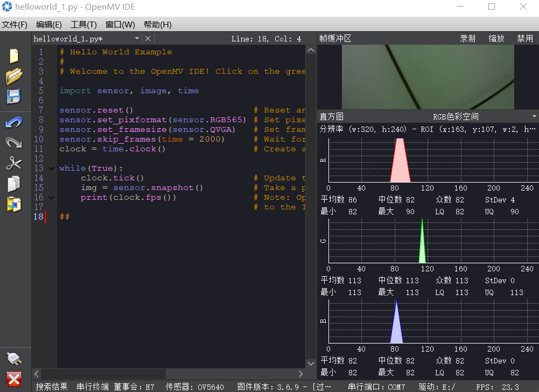Collapse the while(True) code block on line 13
Image resolution: width=539 pixels, height=392 pixels.
click(52, 169)
